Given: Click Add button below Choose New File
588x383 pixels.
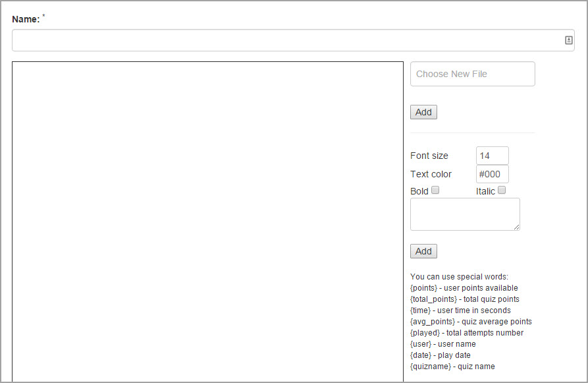Looking at the screenshot, I should tap(423, 112).
